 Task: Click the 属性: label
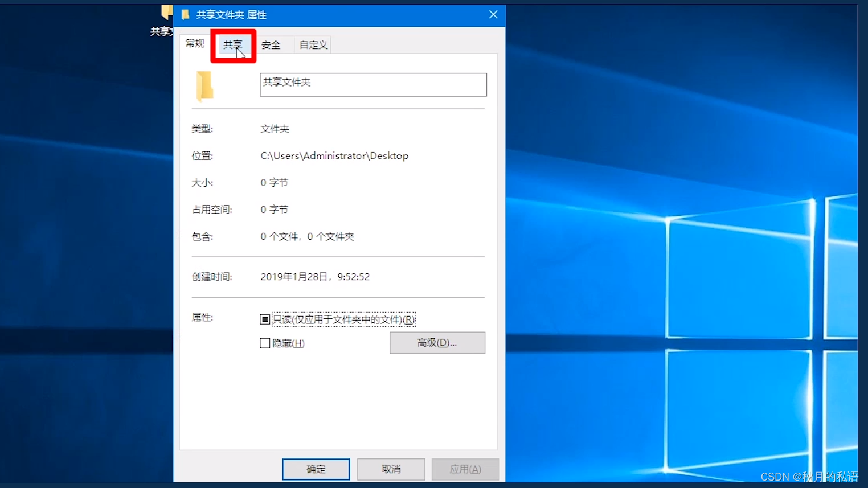202,318
